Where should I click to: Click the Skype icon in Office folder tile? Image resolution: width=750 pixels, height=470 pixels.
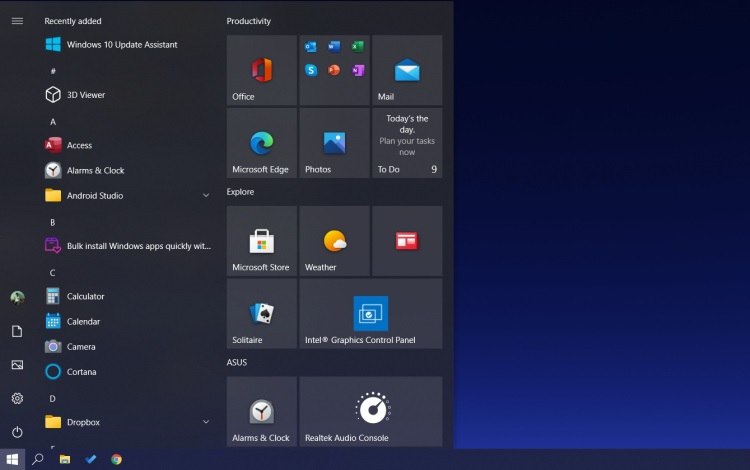[311, 70]
